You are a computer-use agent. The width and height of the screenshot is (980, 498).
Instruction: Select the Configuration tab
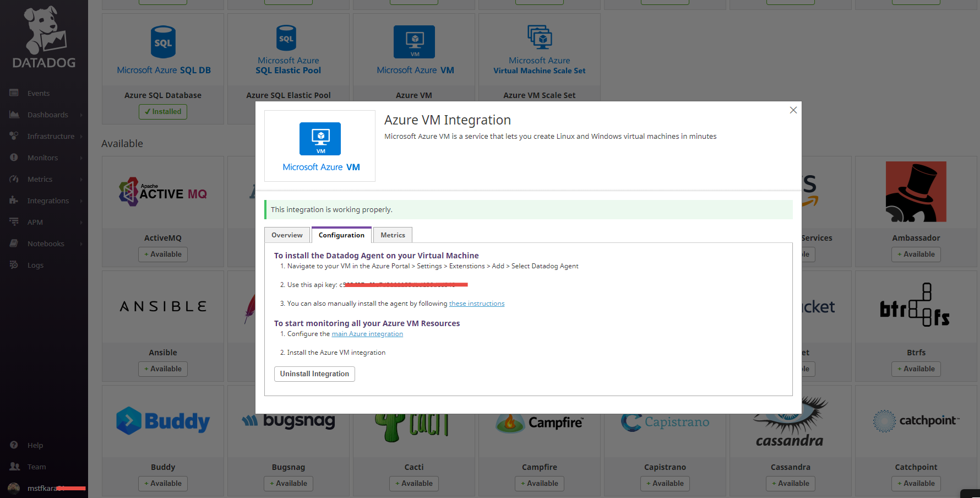(341, 235)
